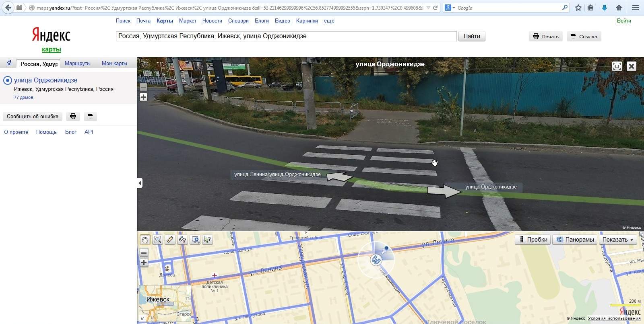Click the link pin icon in sidebar

90,117
